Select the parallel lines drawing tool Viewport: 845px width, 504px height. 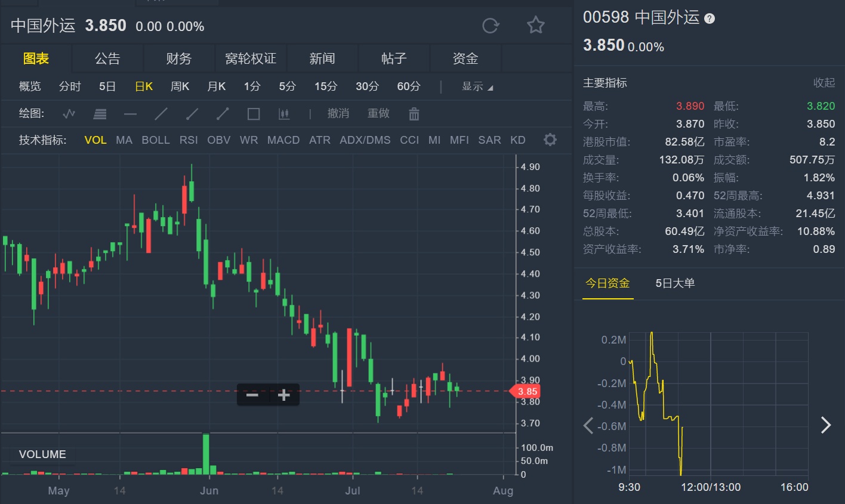pos(100,113)
